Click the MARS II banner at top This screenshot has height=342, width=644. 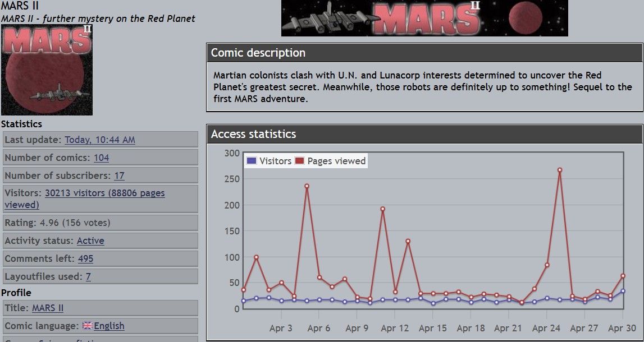[424, 18]
